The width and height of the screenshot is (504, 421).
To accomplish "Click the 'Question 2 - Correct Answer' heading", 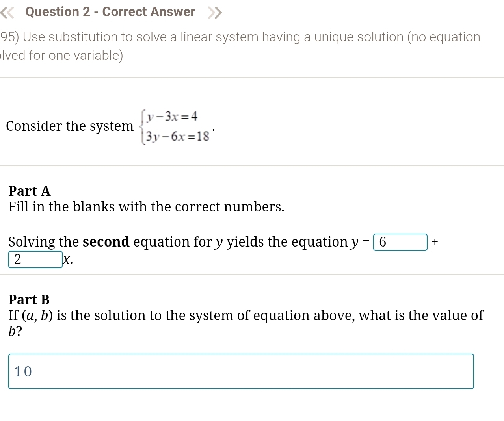I will click(x=110, y=12).
